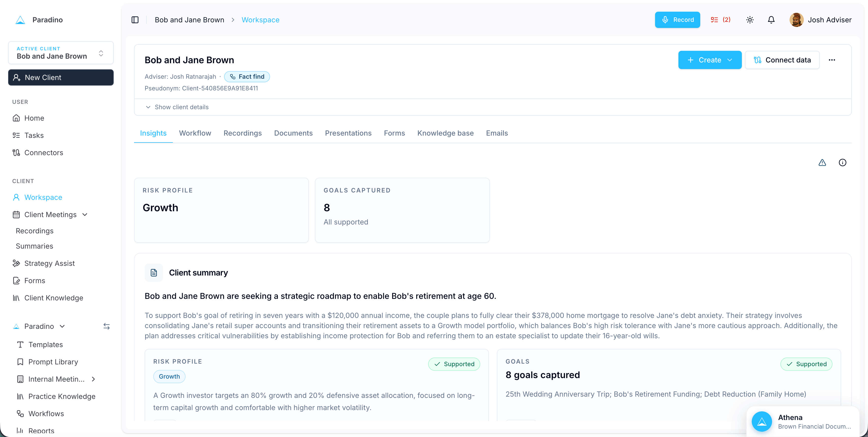Click Josh Adviser profile avatar
The width and height of the screenshot is (868, 437).
(796, 20)
